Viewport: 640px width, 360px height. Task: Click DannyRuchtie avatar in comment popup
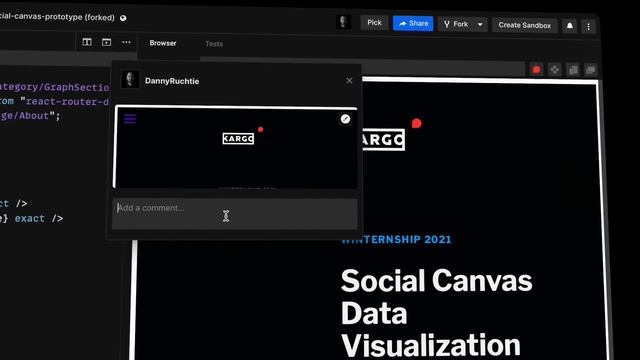[130, 80]
